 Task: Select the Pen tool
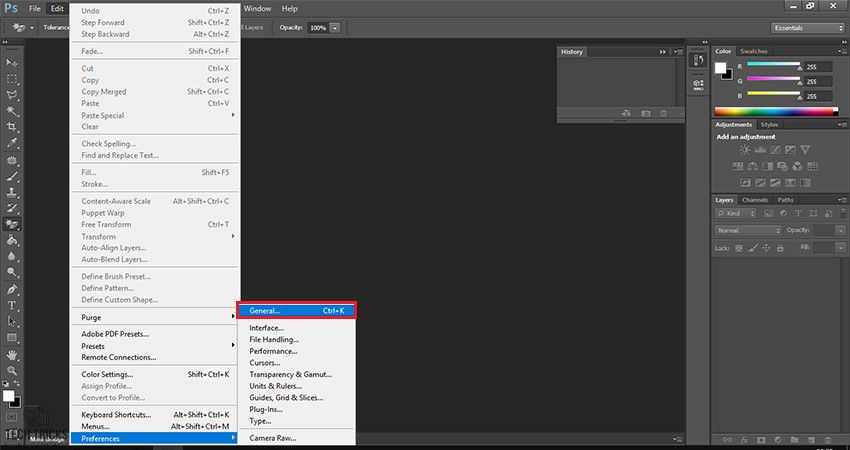point(11,289)
